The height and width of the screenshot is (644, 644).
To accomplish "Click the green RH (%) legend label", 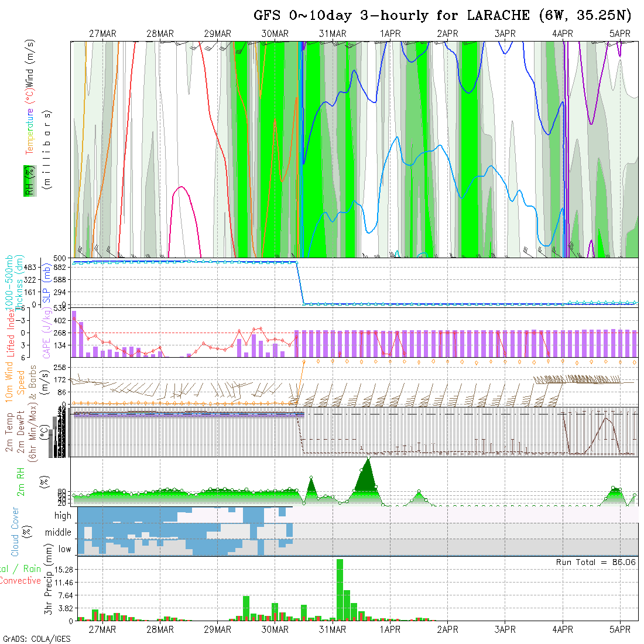I will (x=28, y=180).
